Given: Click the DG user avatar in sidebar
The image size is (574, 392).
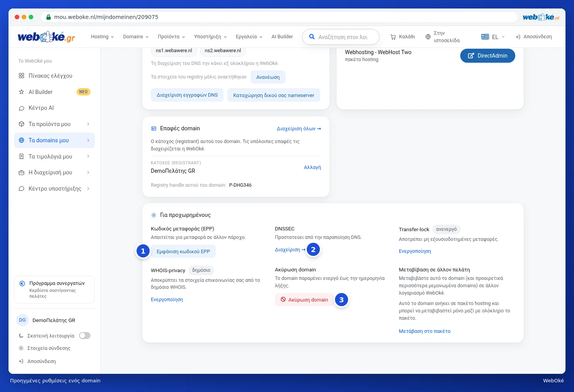Looking at the screenshot, I should tap(22, 320).
